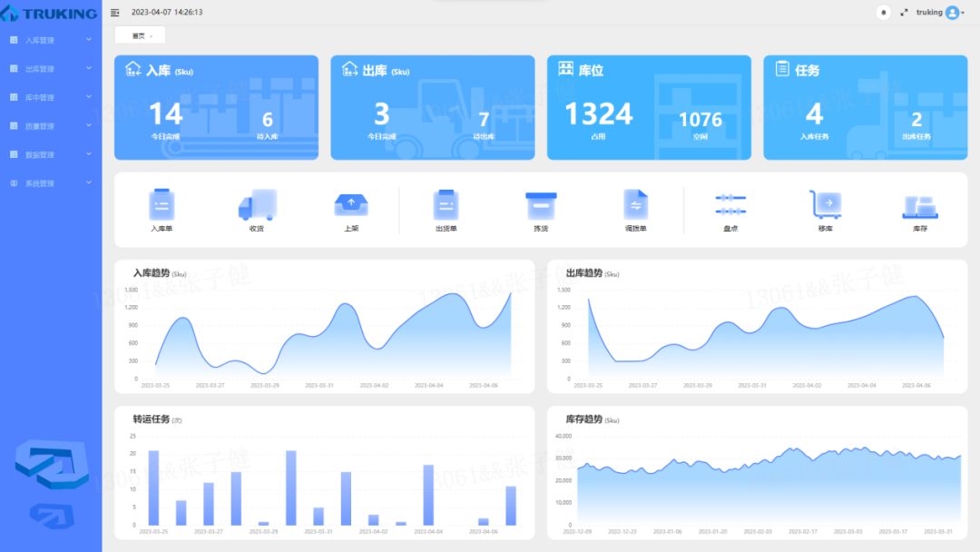Open the truking user account dropdown

[x=940, y=13]
